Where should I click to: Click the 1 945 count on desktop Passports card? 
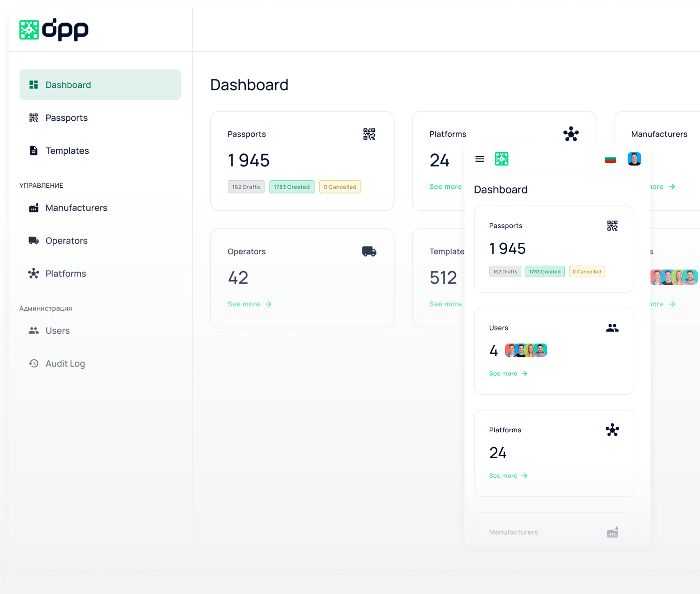coord(249,160)
